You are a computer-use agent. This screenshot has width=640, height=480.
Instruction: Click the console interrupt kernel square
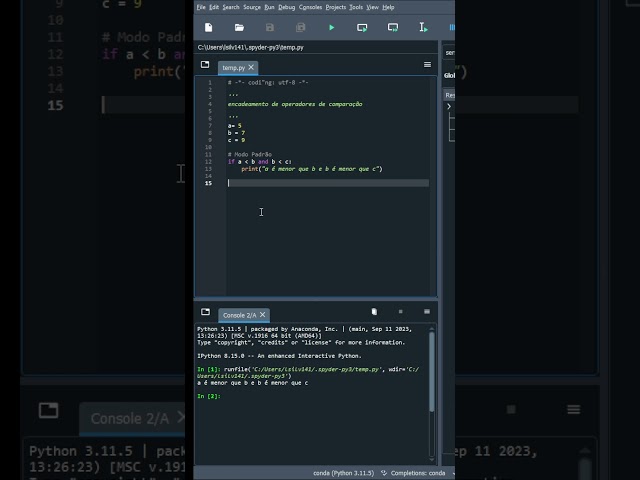(x=400, y=312)
